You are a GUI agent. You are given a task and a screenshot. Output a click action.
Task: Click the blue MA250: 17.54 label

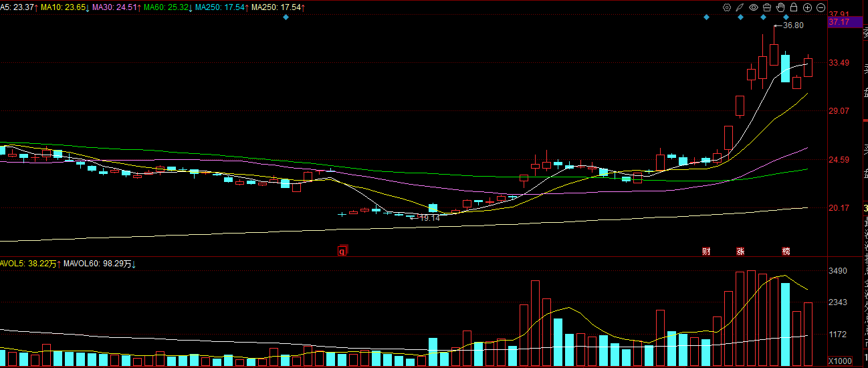(223, 7)
